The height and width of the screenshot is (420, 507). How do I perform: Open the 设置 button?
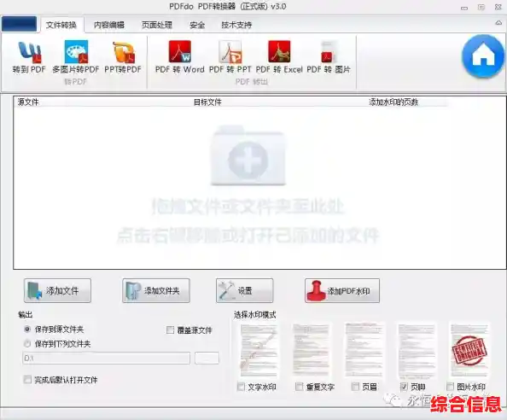pyautogui.click(x=245, y=290)
